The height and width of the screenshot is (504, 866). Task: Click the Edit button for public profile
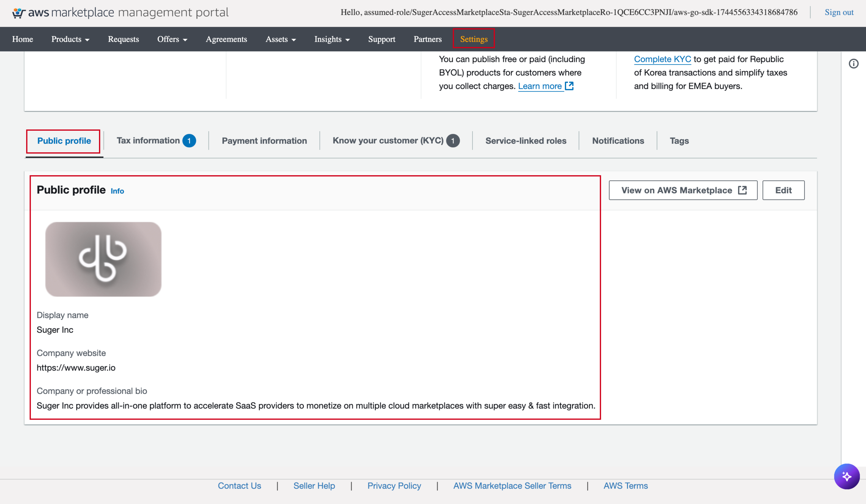784,190
